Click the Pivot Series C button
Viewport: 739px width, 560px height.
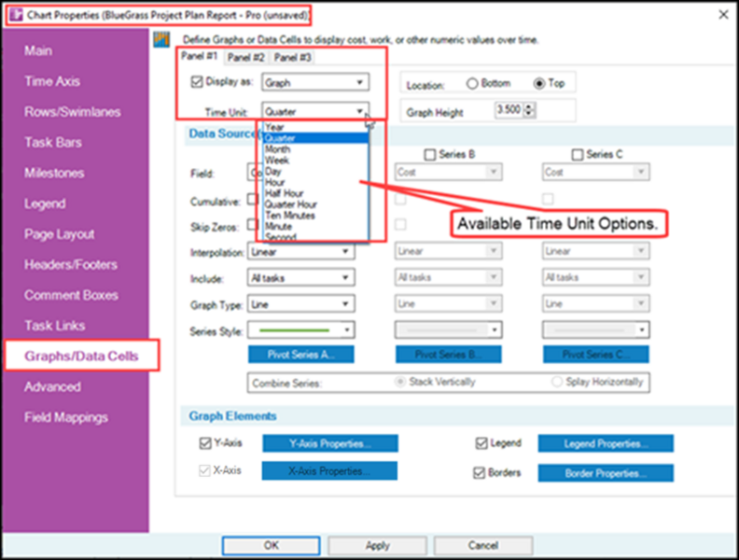(596, 355)
